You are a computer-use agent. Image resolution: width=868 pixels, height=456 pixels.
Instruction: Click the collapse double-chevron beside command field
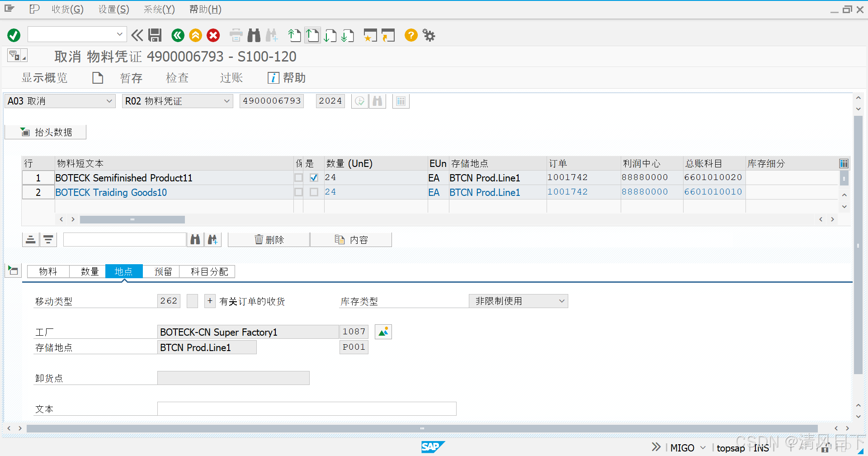point(137,35)
